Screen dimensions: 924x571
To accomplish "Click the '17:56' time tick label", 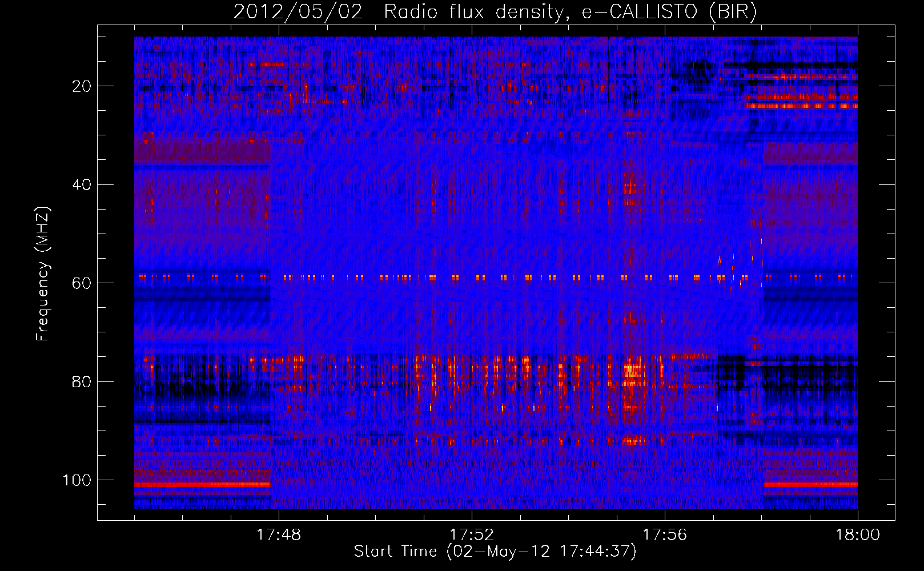I will 665,534.
